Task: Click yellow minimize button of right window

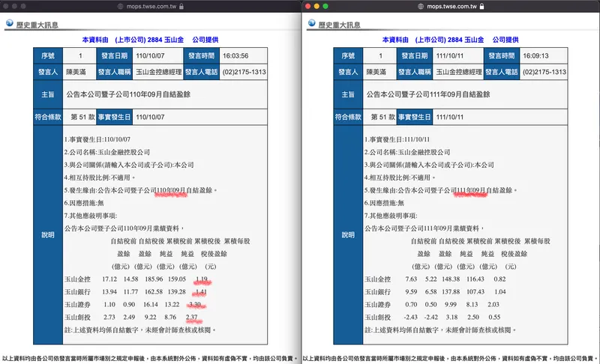Action: (x=316, y=6)
